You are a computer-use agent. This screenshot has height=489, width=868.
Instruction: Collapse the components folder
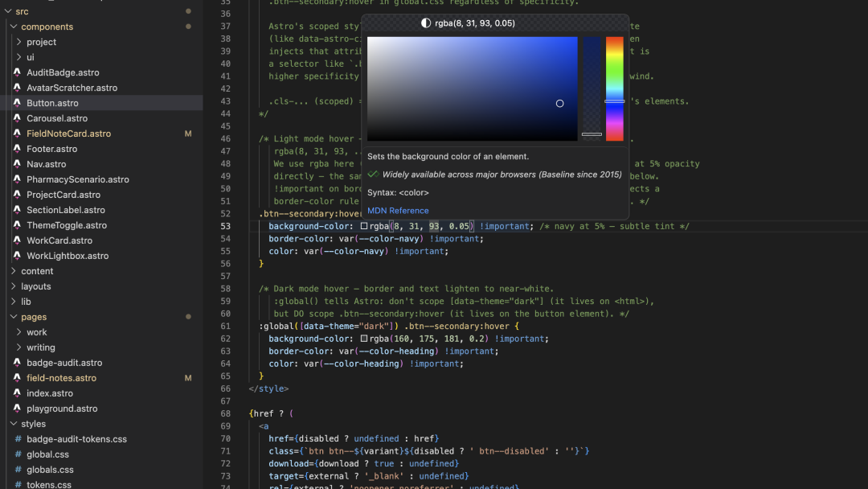(14, 27)
